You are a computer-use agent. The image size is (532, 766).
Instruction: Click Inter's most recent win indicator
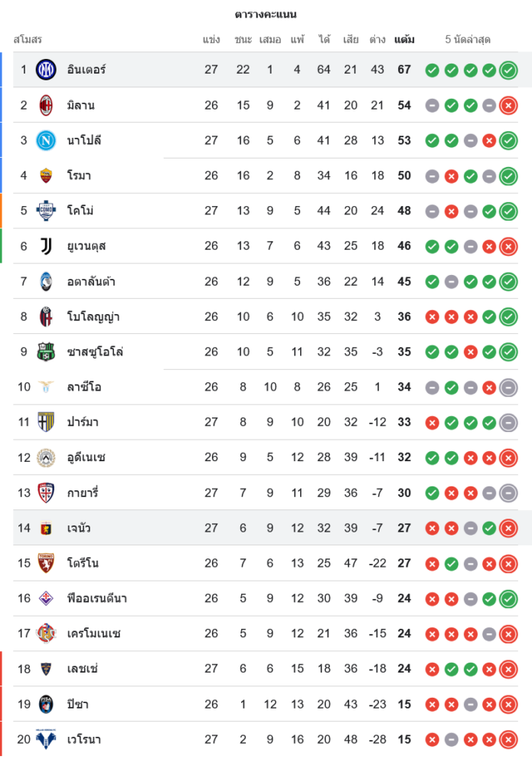point(508,70)
